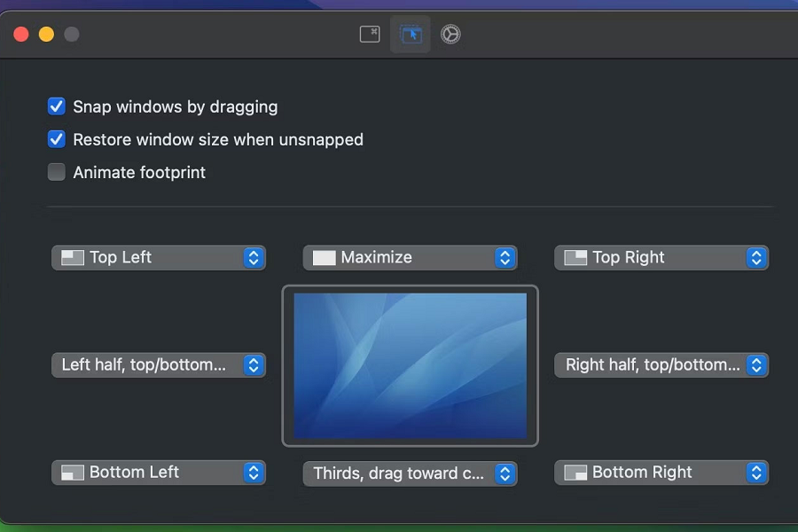Select the snap areas toolbar icon
The image size is (798, 532).
coord(411,35)
